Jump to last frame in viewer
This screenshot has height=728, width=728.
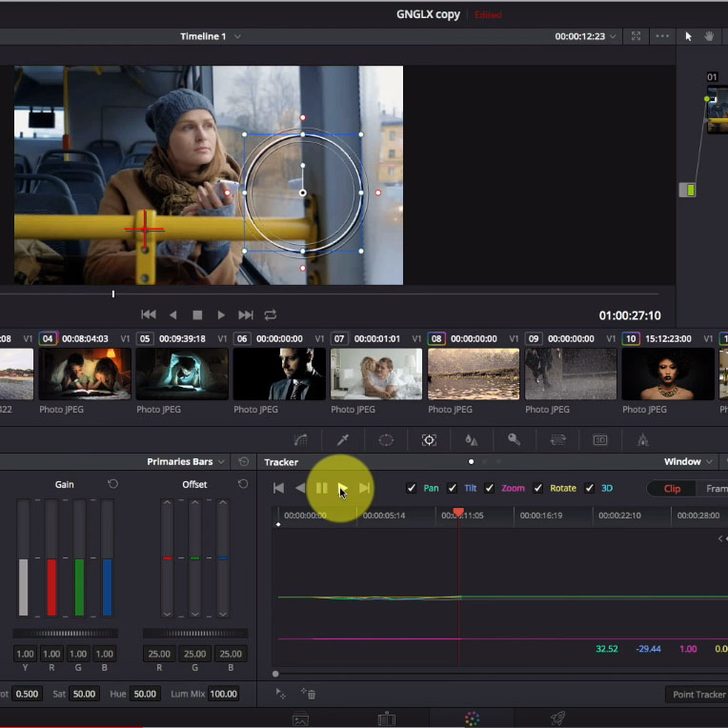(246, 315)
